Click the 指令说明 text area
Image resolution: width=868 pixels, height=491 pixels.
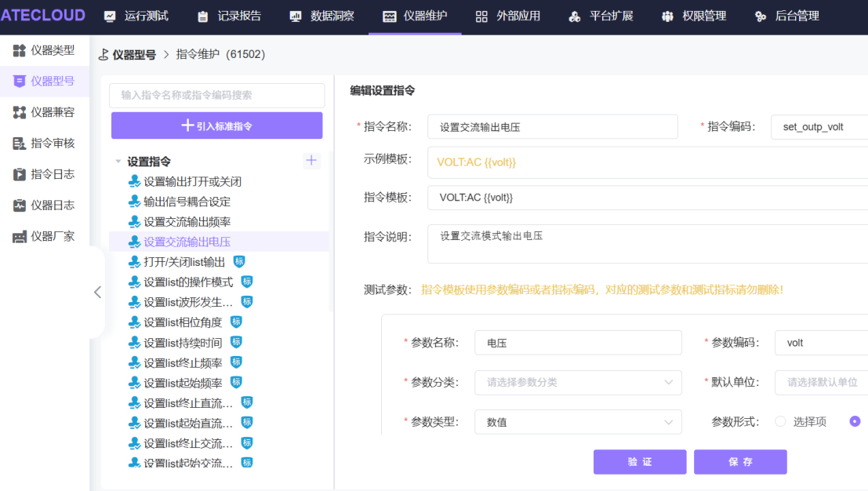click(648, 244)
